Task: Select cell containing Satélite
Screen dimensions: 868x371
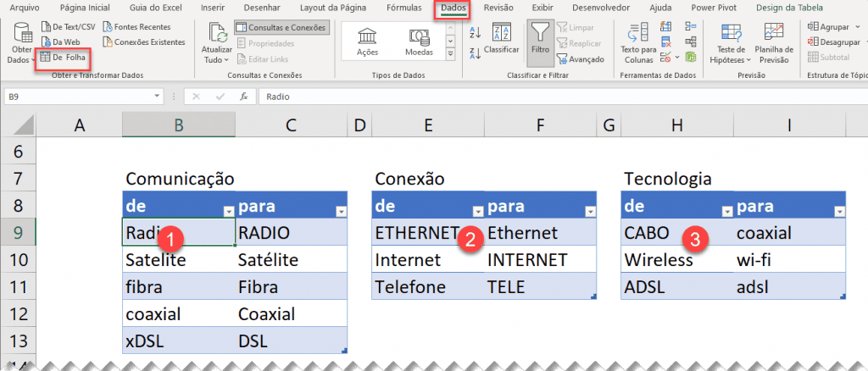Action: pyautogui.click(x=292, y=260)
